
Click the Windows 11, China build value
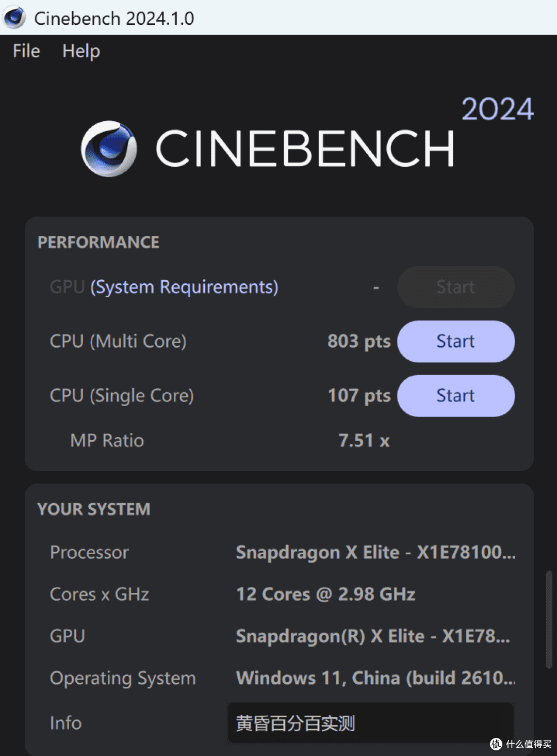(376, 678)
